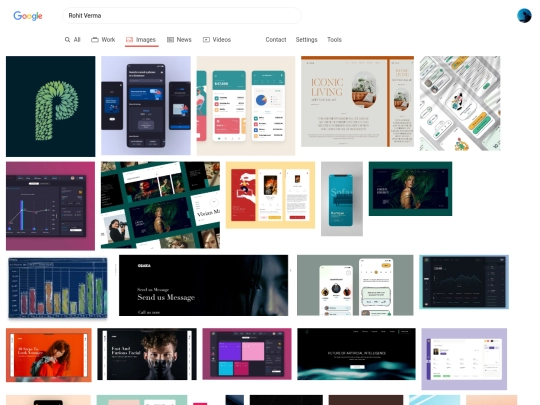Open Settings in the search bar menu

coord(307,40)
